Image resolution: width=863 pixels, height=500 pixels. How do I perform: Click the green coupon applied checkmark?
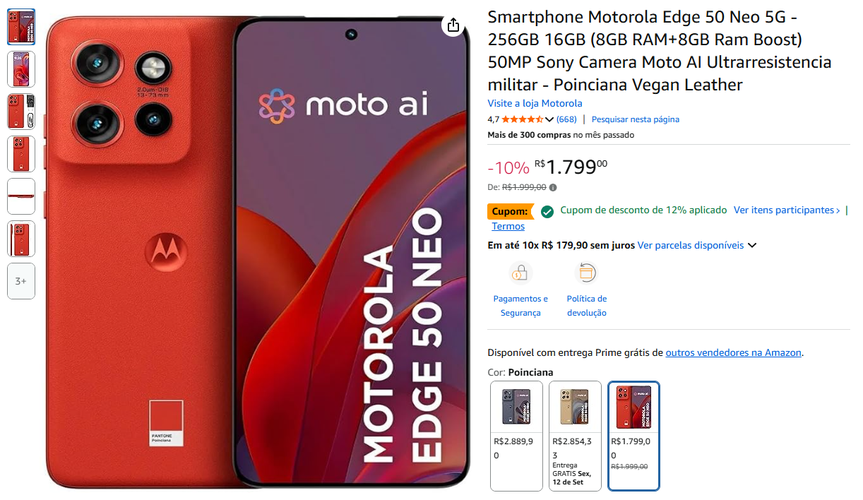coord(547,211)
